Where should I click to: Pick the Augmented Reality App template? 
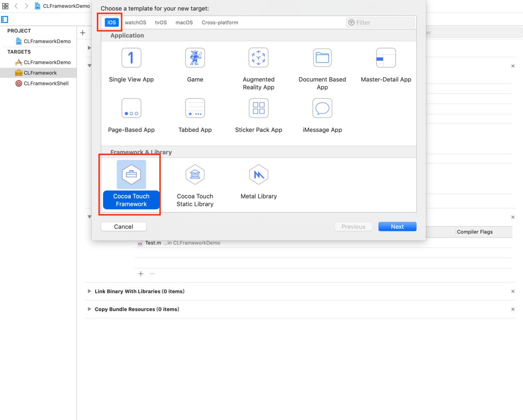tap(259, 69)
